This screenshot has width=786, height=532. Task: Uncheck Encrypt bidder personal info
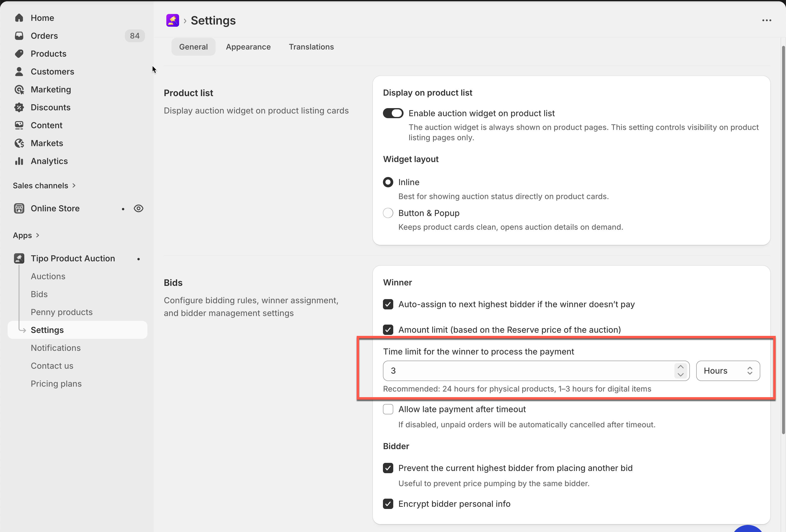point(388,504)
